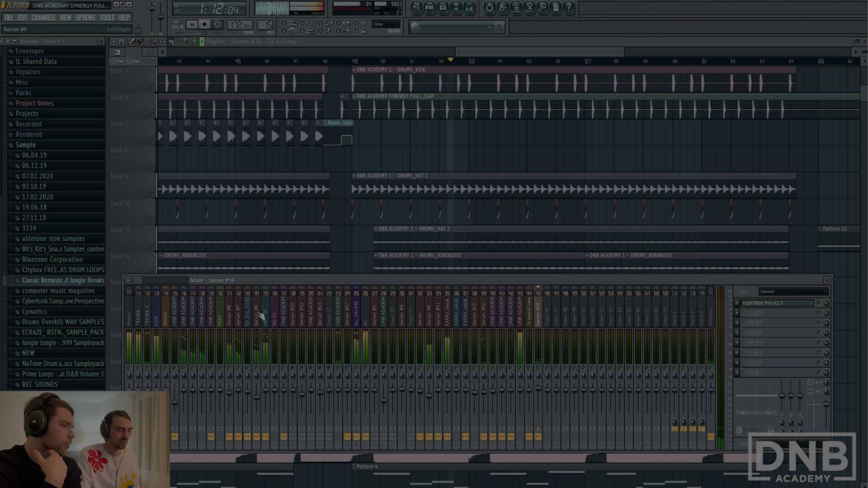
Task: Click the tempo display
Action: pos(240,24)
